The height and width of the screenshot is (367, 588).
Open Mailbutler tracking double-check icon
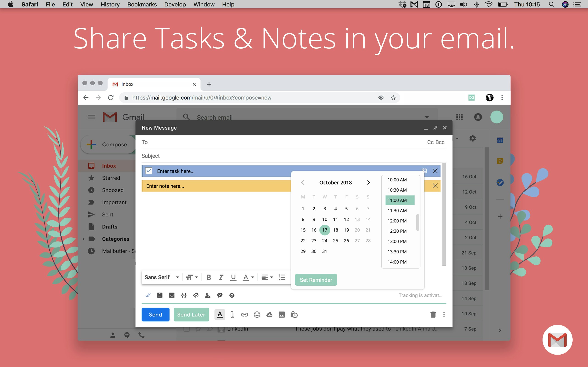[x=148, y=295]
